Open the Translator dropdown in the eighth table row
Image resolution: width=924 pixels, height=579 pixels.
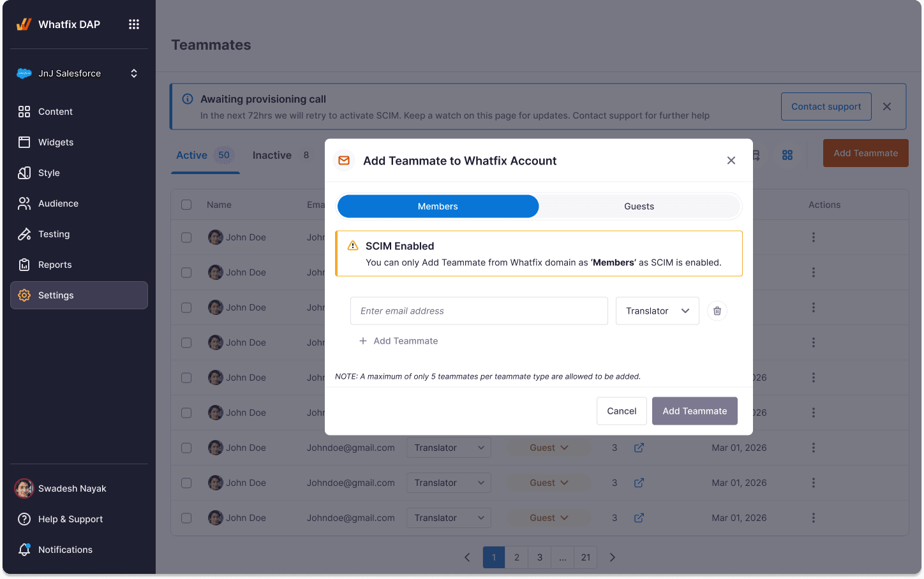tap(449, 483)
